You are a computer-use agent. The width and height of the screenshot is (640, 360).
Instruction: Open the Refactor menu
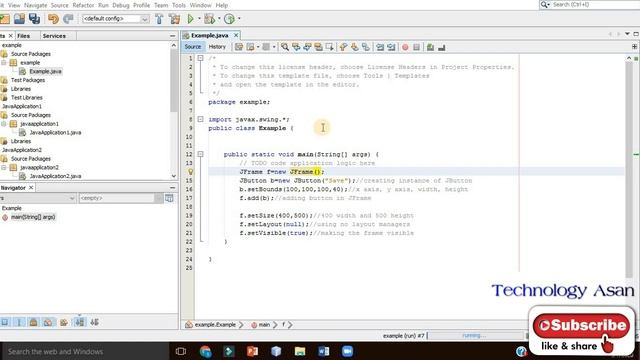pos(83,5)
